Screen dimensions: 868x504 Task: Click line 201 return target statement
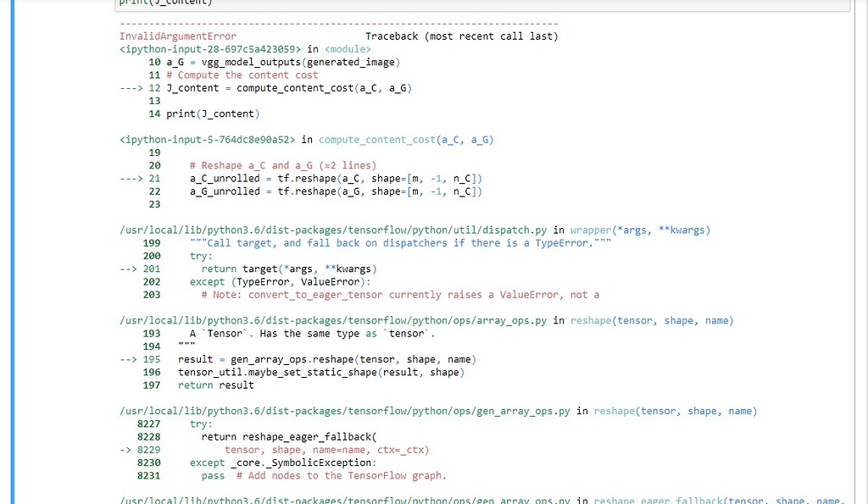point(288,269)
